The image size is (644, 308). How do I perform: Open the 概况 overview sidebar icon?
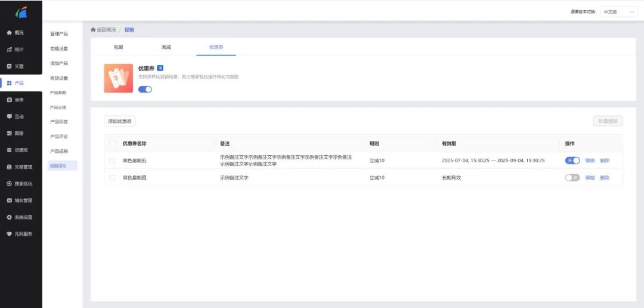[x=10, y=33]
